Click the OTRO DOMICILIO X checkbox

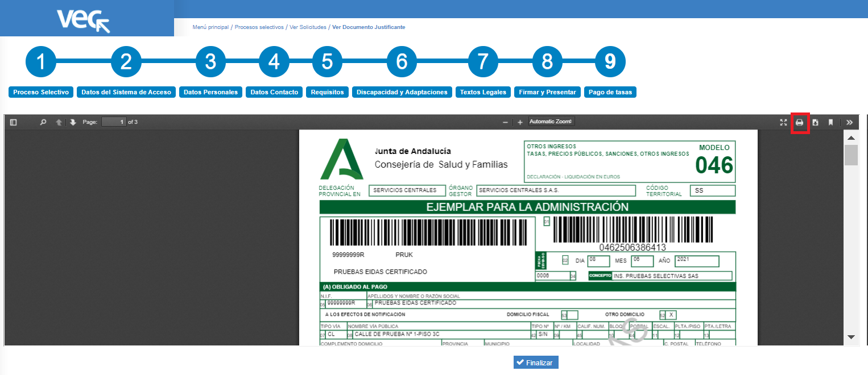coord(671,315)
